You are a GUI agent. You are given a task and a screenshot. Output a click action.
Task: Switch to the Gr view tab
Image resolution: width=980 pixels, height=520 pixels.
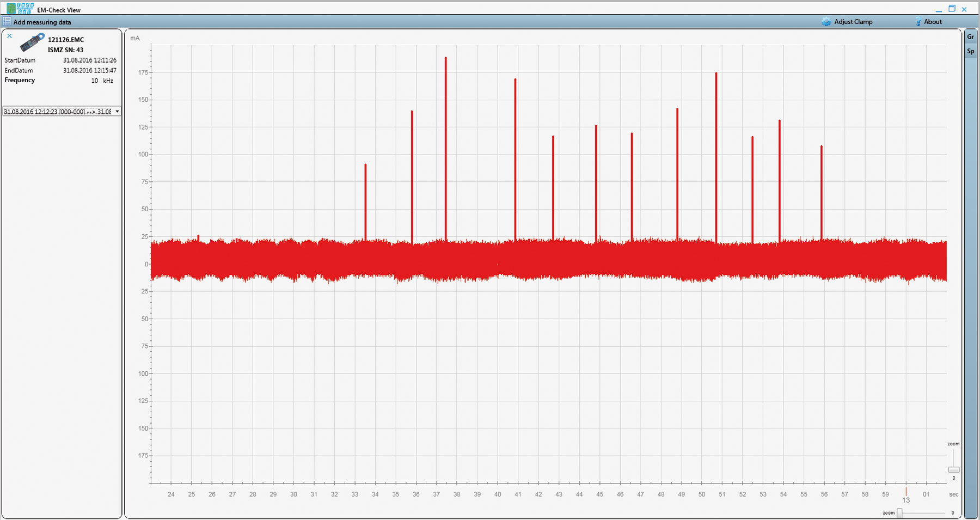[x=970, y=37]
